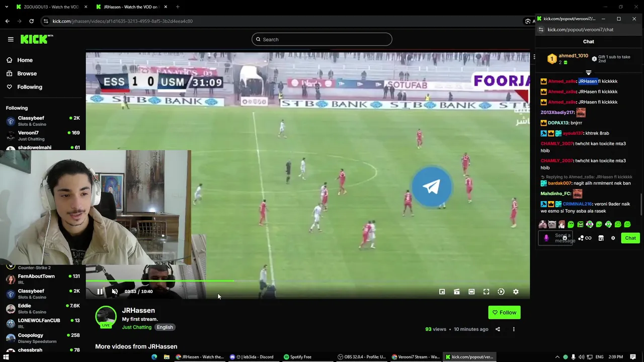Insert the first cat emote
The height and width of the screenshot is (362, 644).
click(x=543, y=224)
